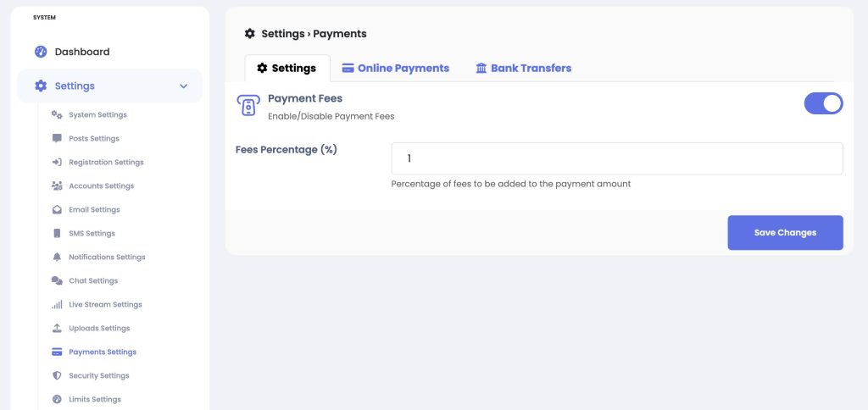Open Limits Settings in sidebar
Screen dimensions: 868x410
pos(95,400)
